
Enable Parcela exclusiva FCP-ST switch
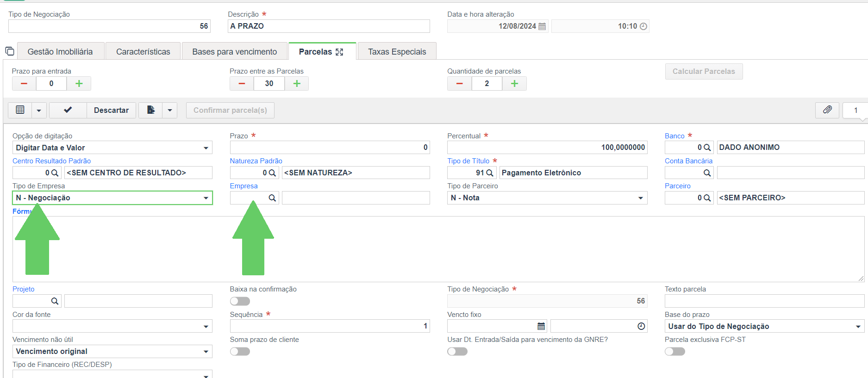(675, 352)
